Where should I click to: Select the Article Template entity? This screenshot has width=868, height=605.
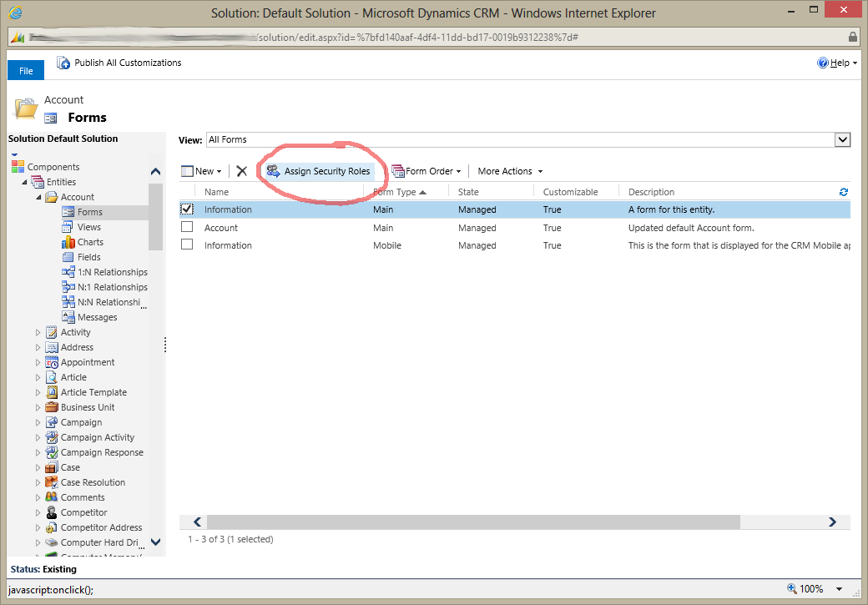coord(93,392)
